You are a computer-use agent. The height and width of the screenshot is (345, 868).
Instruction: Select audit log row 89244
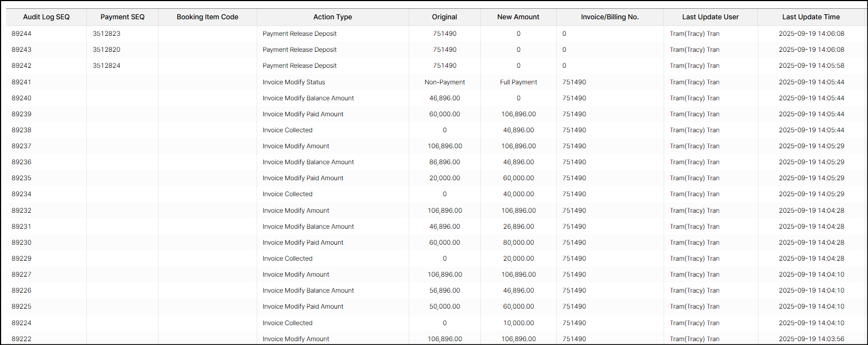[21, 34]
